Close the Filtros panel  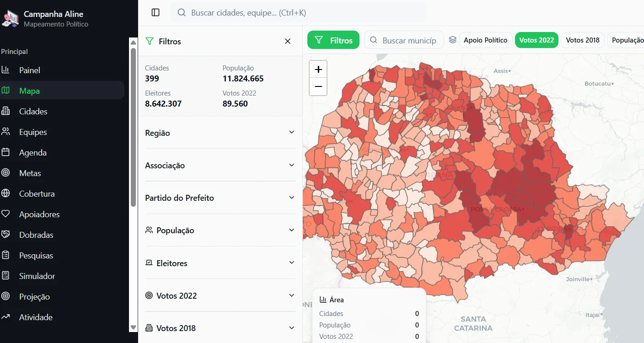coord(288,41)
